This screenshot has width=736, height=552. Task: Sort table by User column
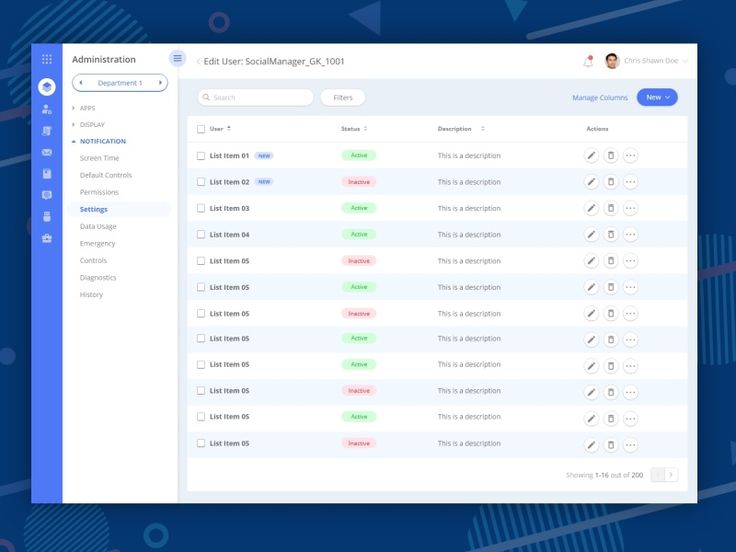coord(229,128)
